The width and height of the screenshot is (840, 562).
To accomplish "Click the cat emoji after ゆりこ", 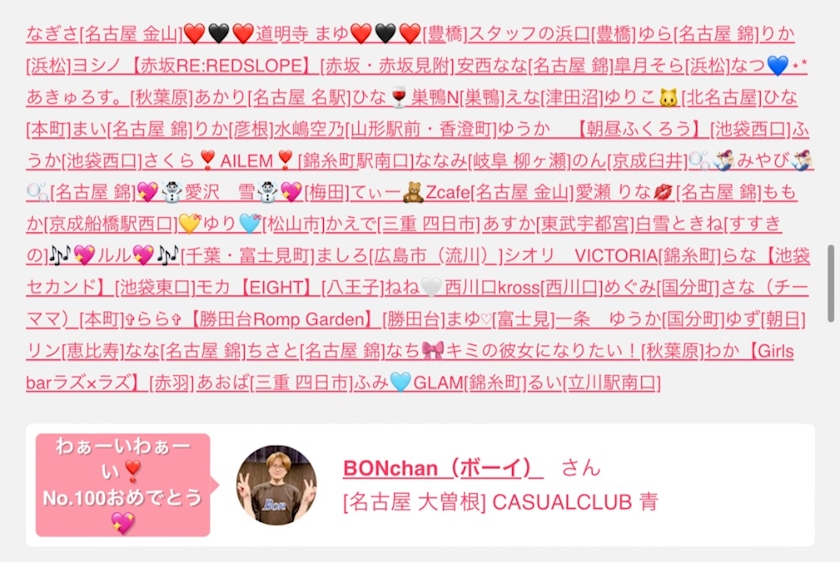I will tap(668, 98).
